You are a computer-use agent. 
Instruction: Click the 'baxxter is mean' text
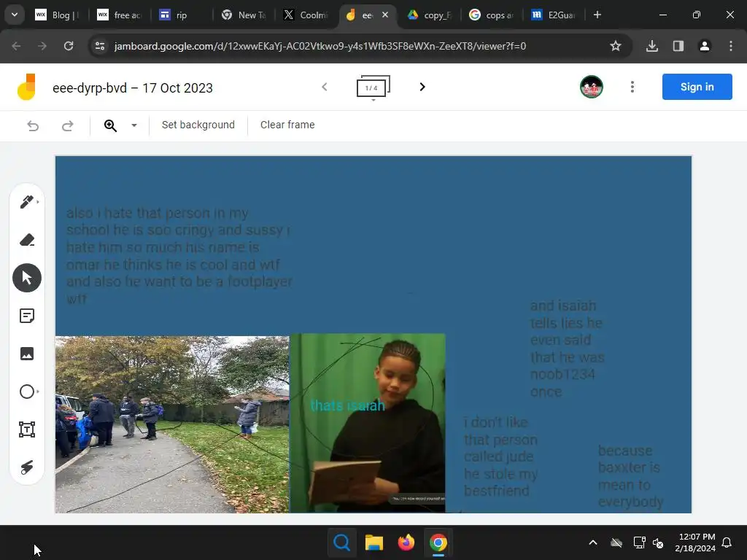pyautogui.click(x=630, y=476)
